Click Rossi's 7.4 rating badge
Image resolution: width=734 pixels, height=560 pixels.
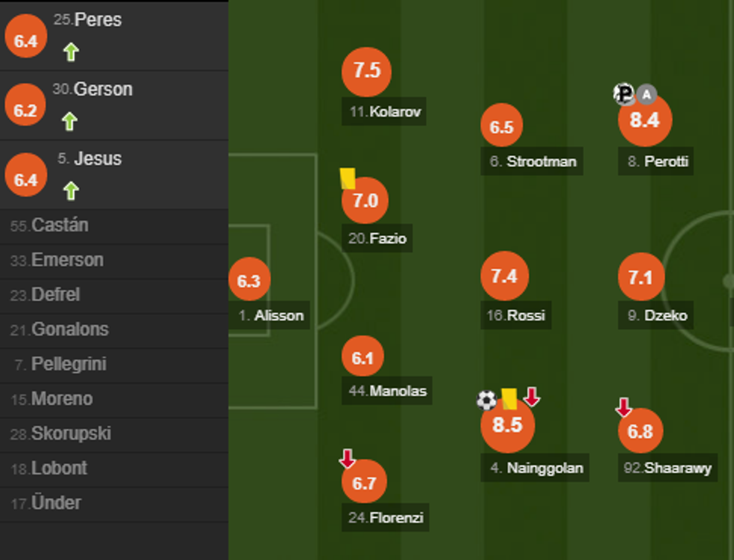pos(504,276)
